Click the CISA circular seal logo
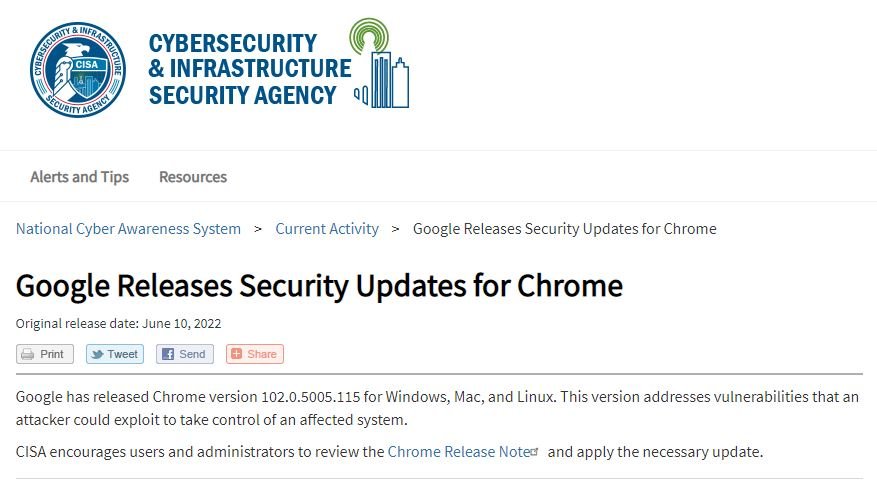Viewport: 877px width, 483px height. 78,70
